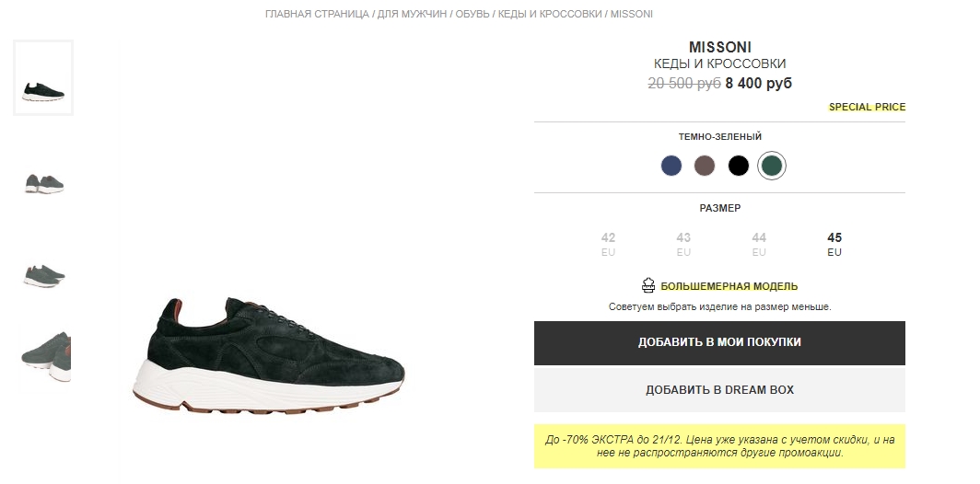Click ДОБАВИТЬ В DREAM BOX button
This screenshot has height=484, width=980.
pyautogui.click(x=719, y=390)
